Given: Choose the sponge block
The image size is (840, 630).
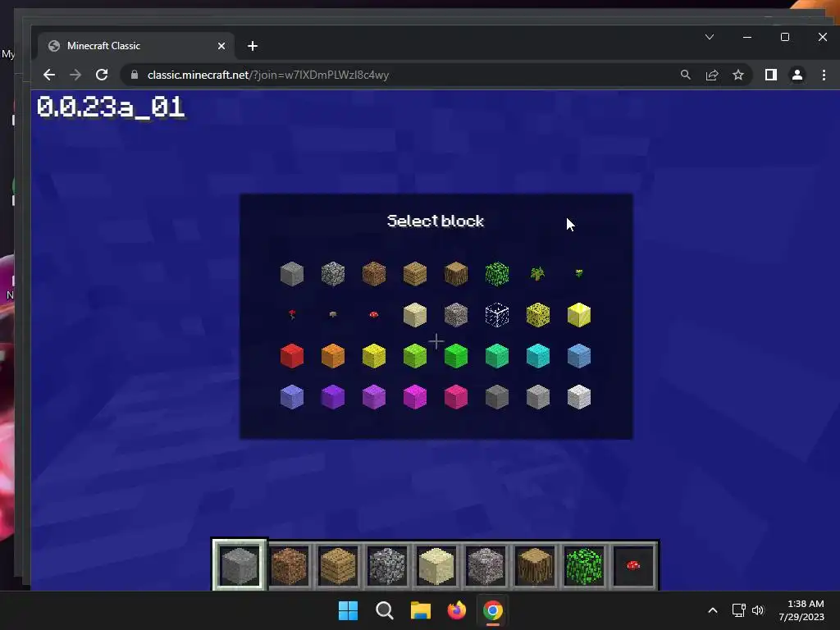Looking at the screenshot, I should coord(538,315).
